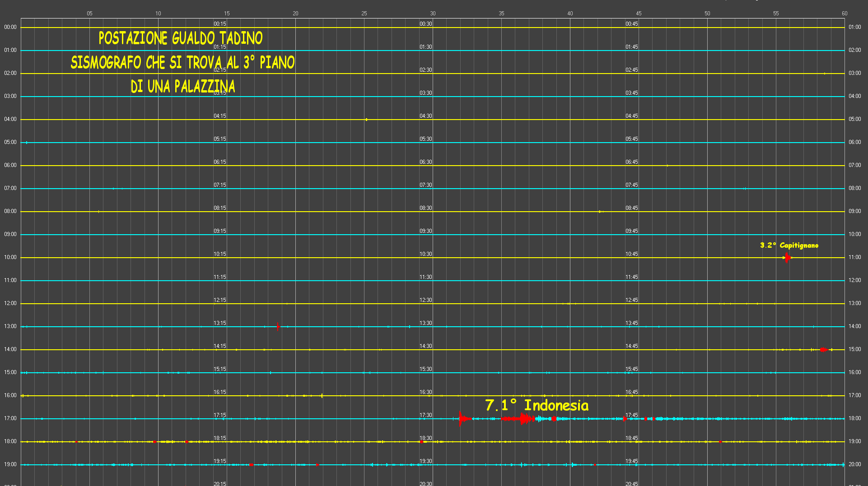Image resolution: width=868 pixels, height=486 pixels.
Task: Click the '7.1° Indonesia' earthquake annotation
Action: (x=537, y=405)
